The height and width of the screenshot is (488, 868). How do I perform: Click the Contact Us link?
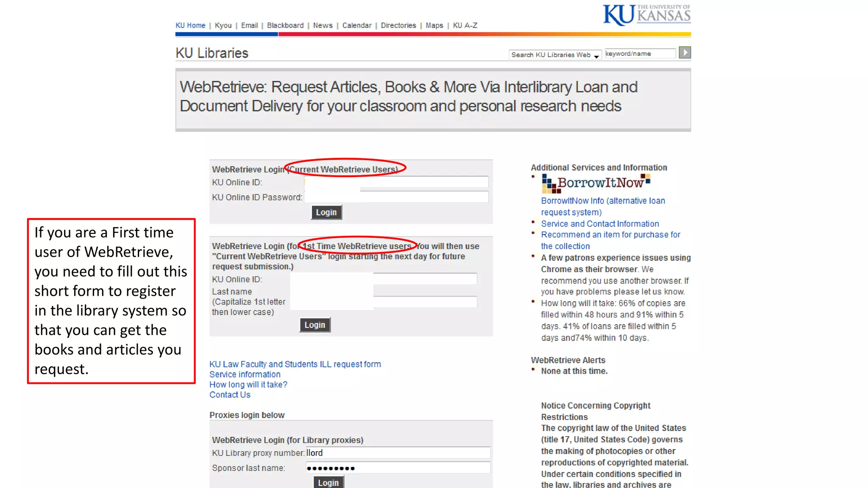[230, 395]
